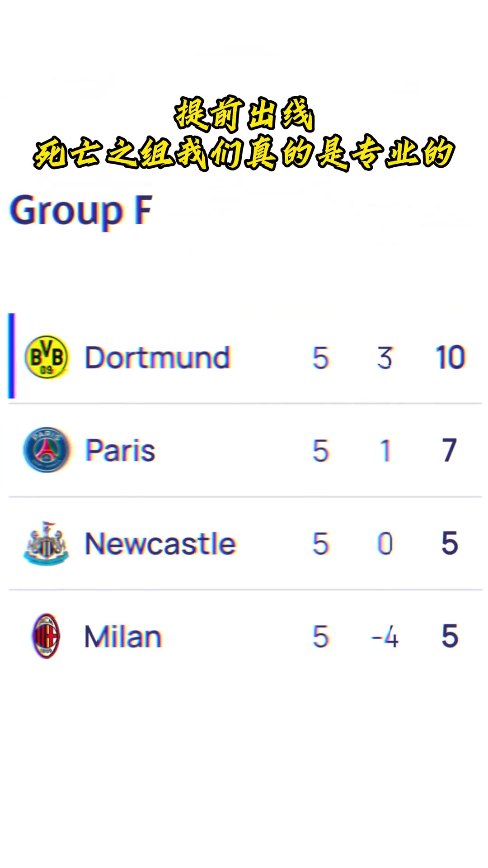Viewport: 488px width, 868px height.
Task: Tap the Paris Saint-Germain club logo
Action: [47, 450]
